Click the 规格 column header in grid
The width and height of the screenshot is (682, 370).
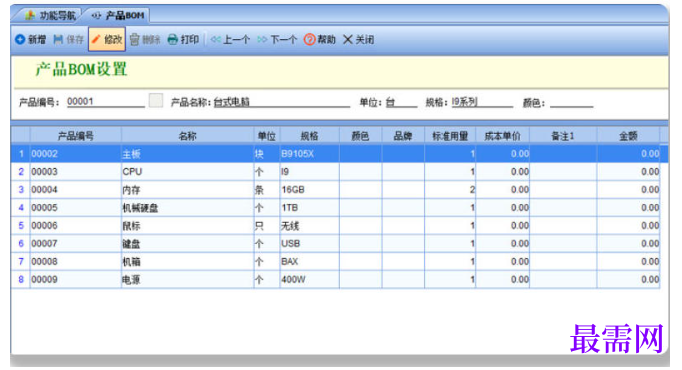[309, 136]
